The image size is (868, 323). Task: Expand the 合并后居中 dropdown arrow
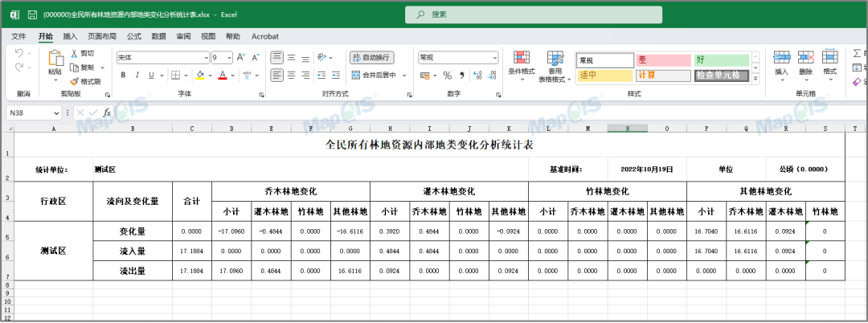[404, 76]
